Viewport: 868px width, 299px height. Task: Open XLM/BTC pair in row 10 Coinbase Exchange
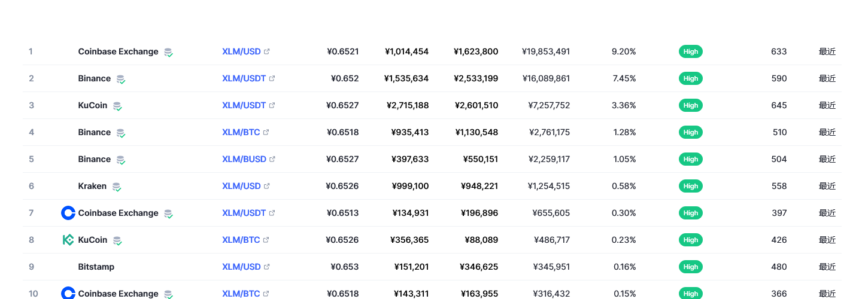(241, 294)
